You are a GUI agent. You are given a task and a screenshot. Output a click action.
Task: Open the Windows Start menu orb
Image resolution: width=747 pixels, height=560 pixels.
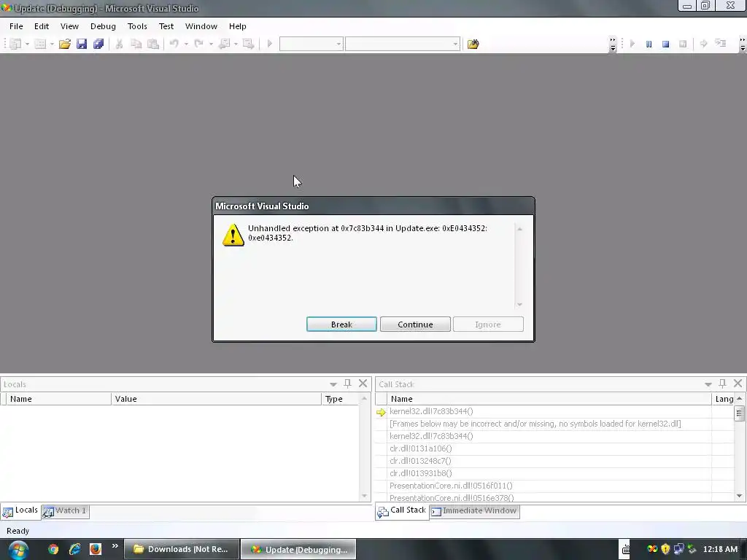tap(18, 550)
